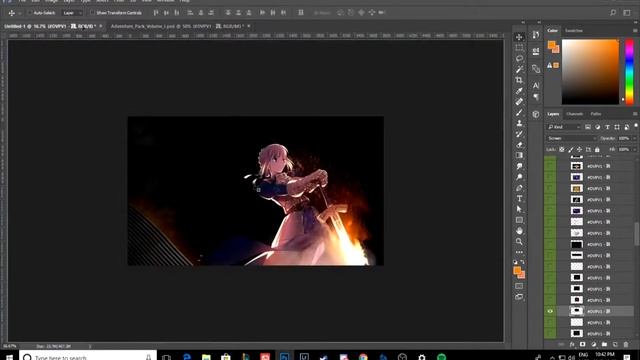The height and width of the screenshot is (360, 640).
Task: Select the Move tool
Action: coord(519,37)
